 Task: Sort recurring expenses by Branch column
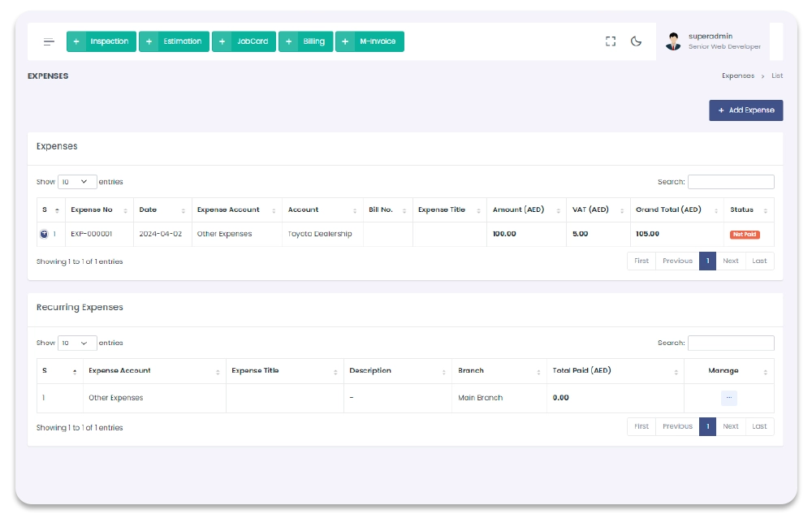497,370
